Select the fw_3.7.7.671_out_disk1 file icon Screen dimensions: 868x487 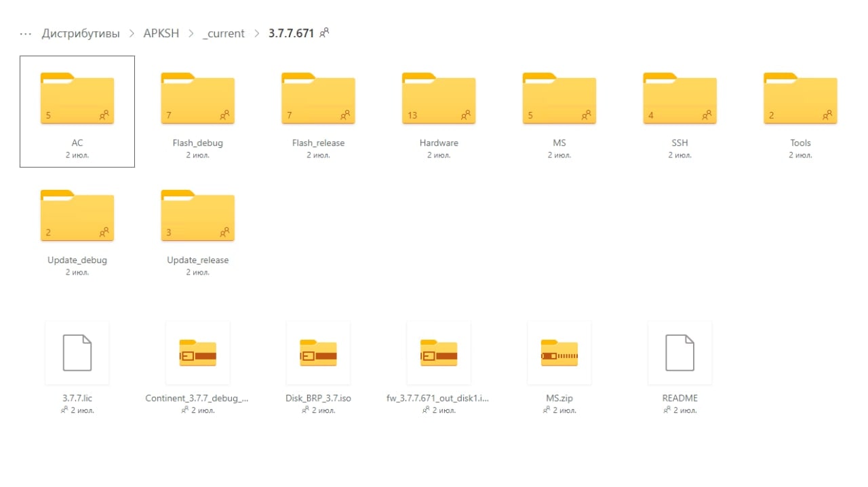(x=439, y=353)
